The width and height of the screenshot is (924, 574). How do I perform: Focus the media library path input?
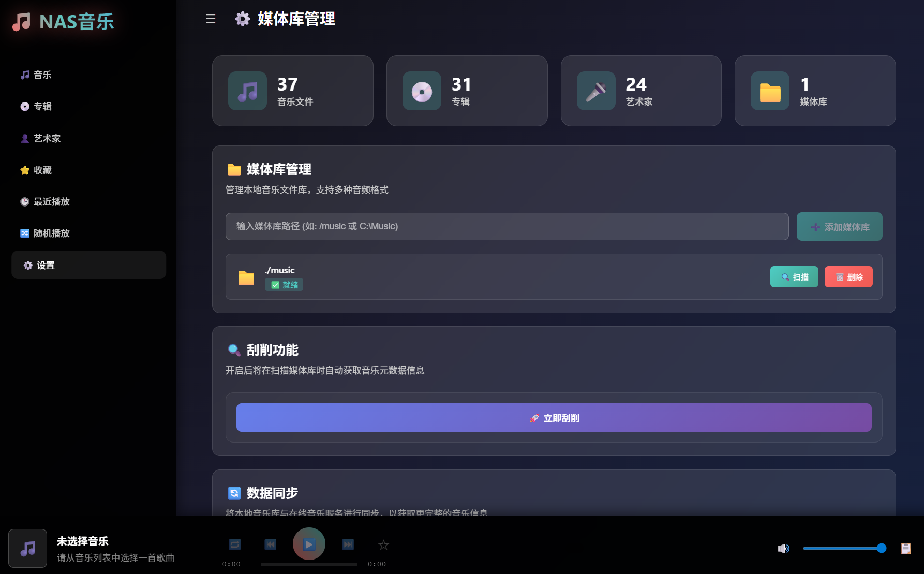507,227
